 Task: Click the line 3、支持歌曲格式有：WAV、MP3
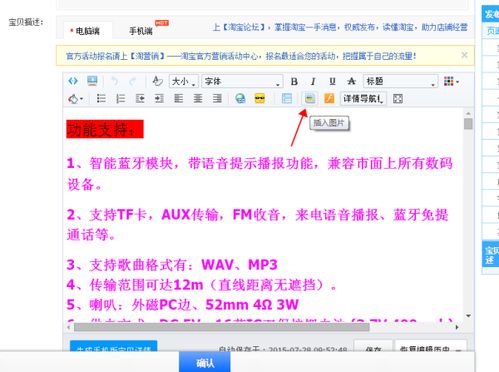click(x=172, y=265)
